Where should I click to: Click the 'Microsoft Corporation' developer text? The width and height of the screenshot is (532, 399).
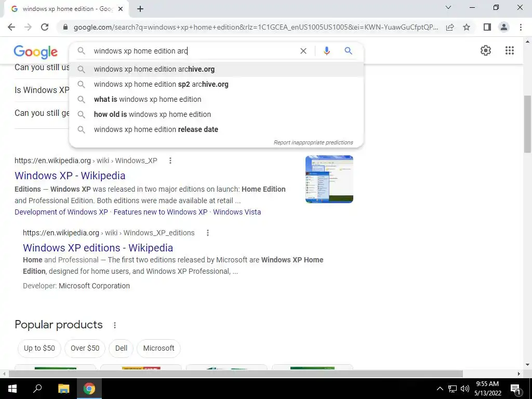(94, 286)
